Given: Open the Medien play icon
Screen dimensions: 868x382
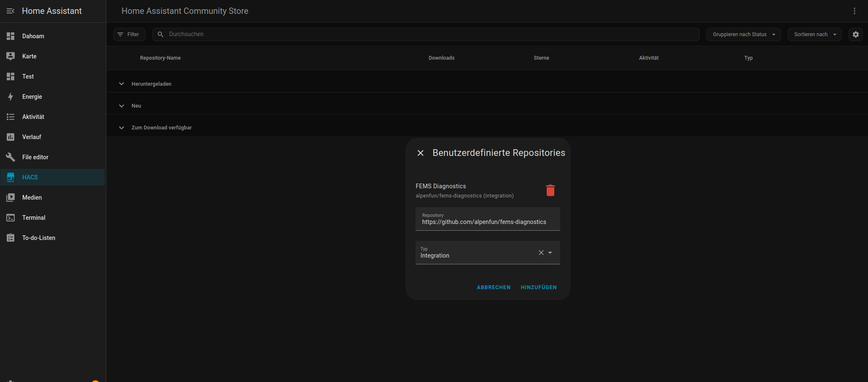Looking at the screenshot, I should coord(11,198).
